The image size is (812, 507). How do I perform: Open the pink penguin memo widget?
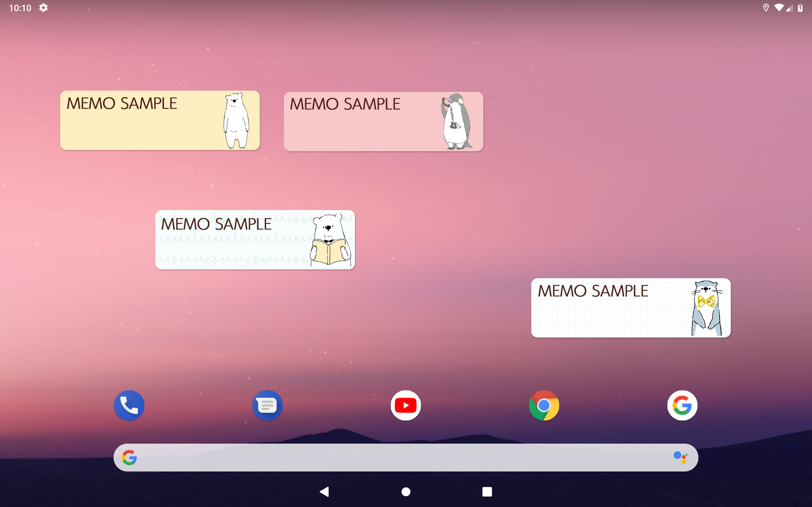(x=383, y=121)
